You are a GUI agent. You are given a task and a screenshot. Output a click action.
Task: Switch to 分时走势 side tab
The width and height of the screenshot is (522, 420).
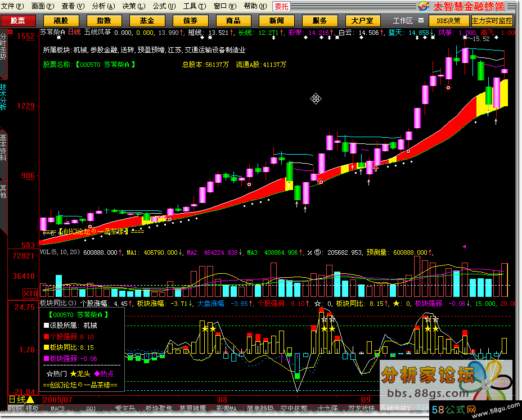(x=3, y=47)
